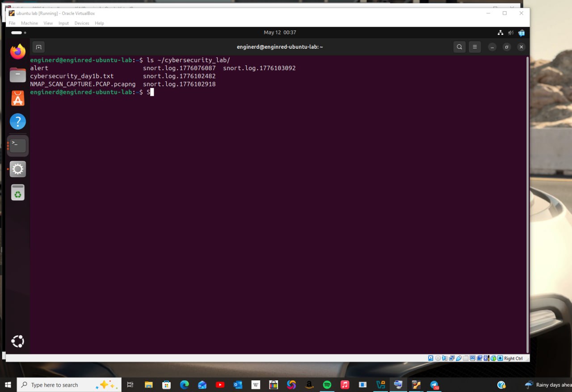Open YouTube from the Windows taskbar
The height and width of the screenshot is (392, 572).
click(x=220, y=384)
